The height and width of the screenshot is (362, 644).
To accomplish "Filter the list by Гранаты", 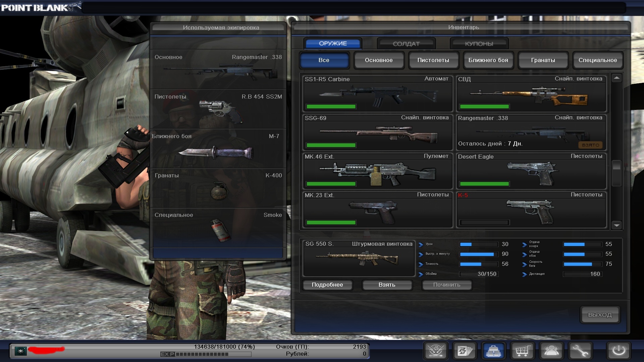I will coord(543,60).
